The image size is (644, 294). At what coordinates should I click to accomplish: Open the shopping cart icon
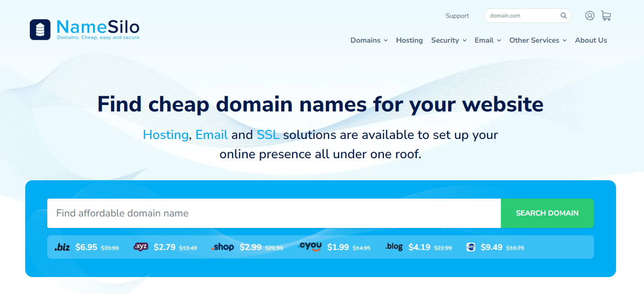pyautogui.click(x=606, y=16)
